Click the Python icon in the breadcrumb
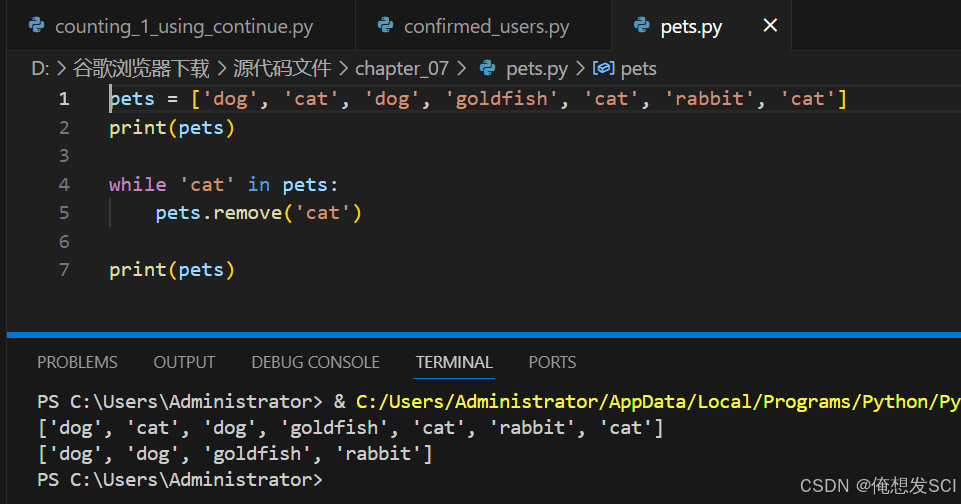Image resolution: width=961 pixels, height=504 pixels. click(x=488, y=68)
